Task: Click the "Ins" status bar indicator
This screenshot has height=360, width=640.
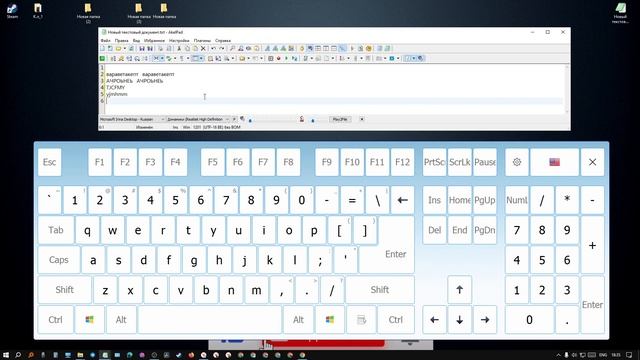Action: [x=176, y=127]
